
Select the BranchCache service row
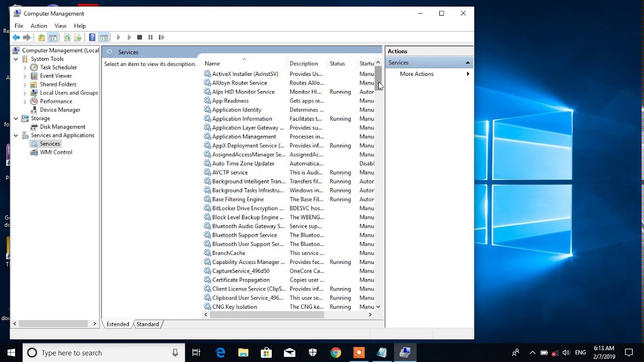click(289, 253)
